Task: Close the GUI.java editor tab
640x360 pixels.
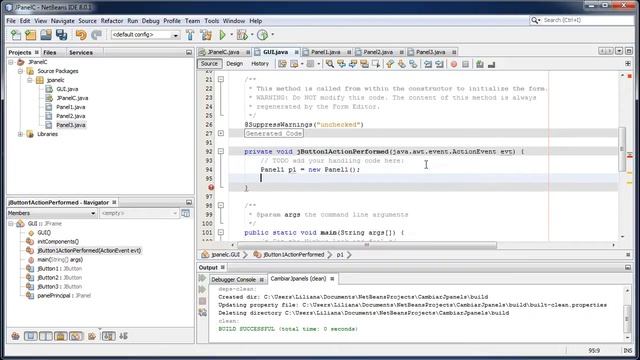Action: pos(296,52)
